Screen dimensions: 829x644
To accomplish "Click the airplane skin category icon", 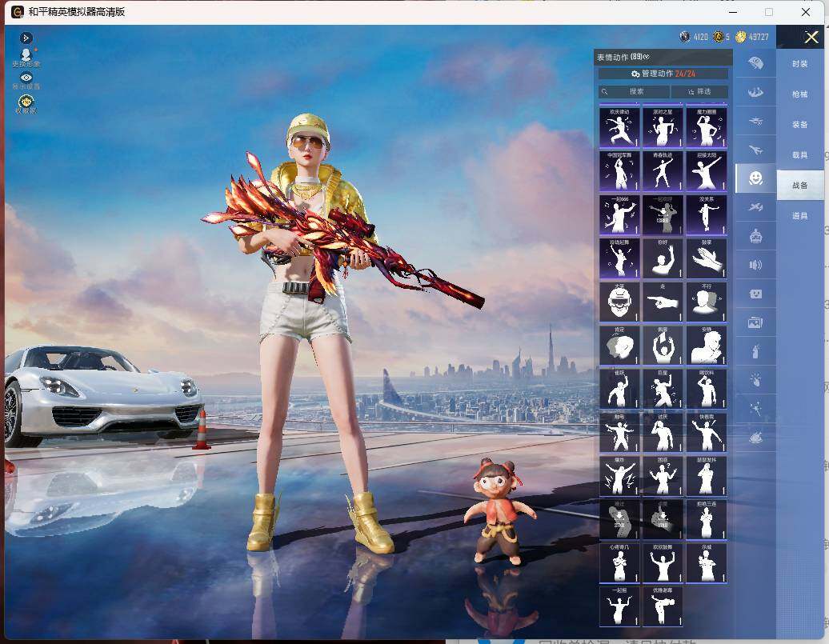I will click(x=755, y=150).
